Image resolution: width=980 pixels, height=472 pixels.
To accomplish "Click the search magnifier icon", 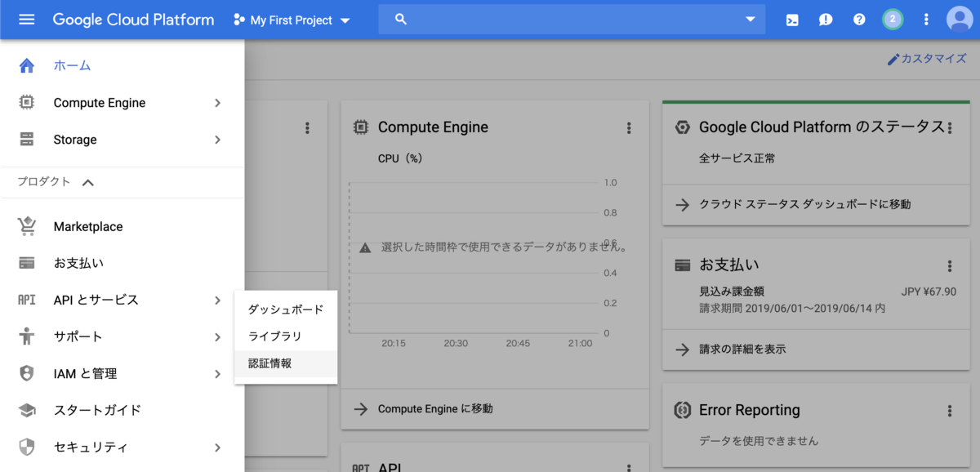I will [x=400, y=20].
